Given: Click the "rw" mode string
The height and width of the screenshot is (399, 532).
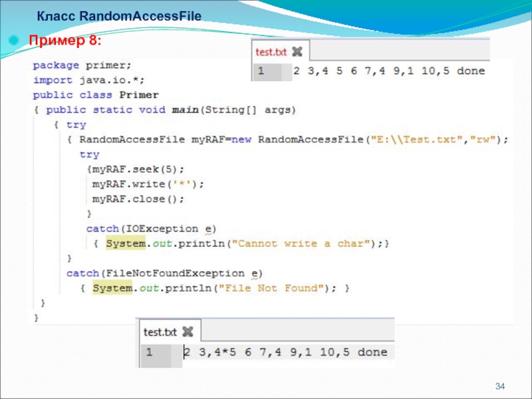Looking at the screenshot, I should pyautogui.click(x=483, y=140).
